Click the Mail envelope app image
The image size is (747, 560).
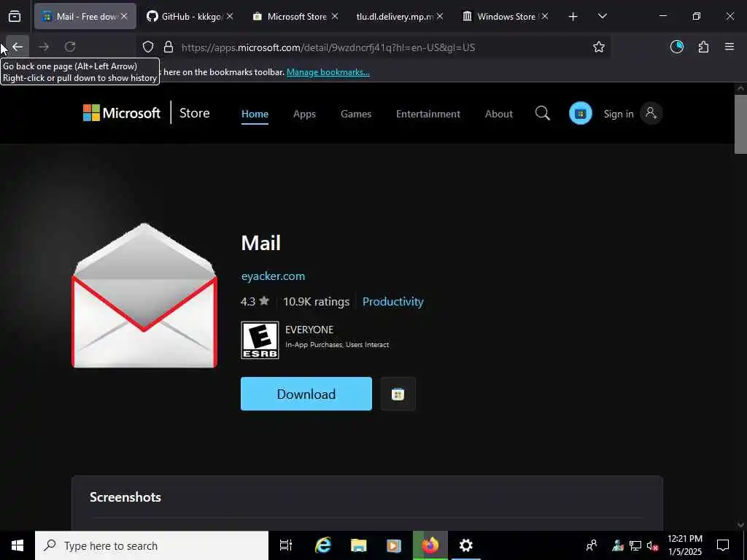tap(144, 296)
